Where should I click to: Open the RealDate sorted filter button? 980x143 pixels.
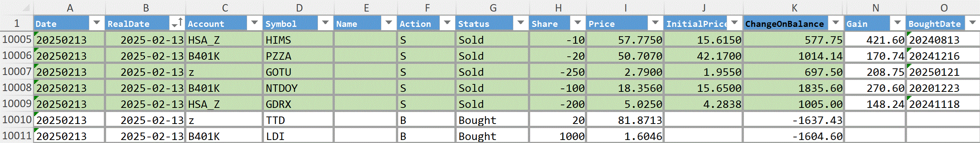click(177, 23)
